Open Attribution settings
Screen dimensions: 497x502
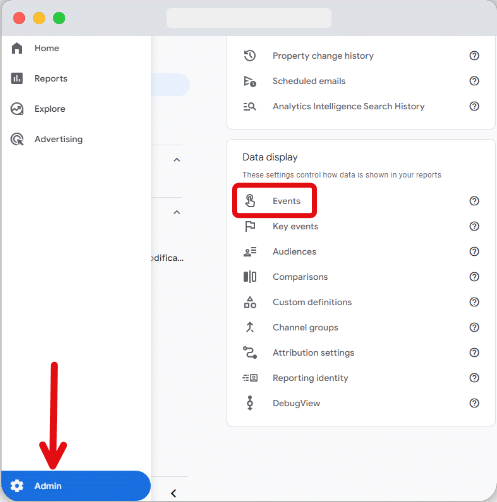(313, 353)
